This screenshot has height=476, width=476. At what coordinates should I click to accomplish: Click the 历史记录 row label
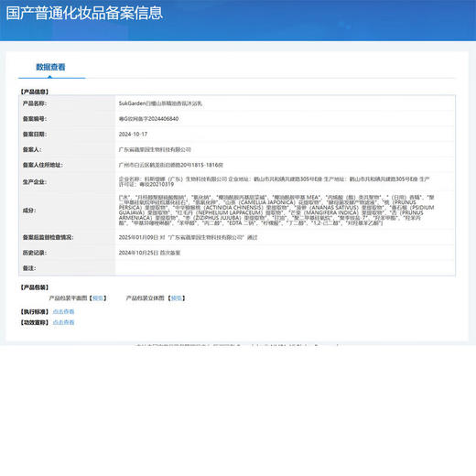click(x=35, y=253)
